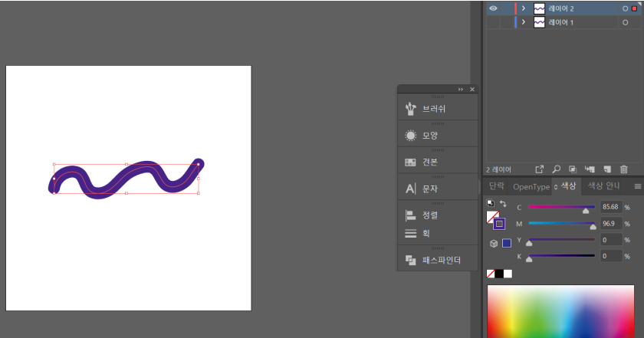644x338 pixels.
Task: Open the 견본 (Swatches) panel
Action: tap(429, 162)
